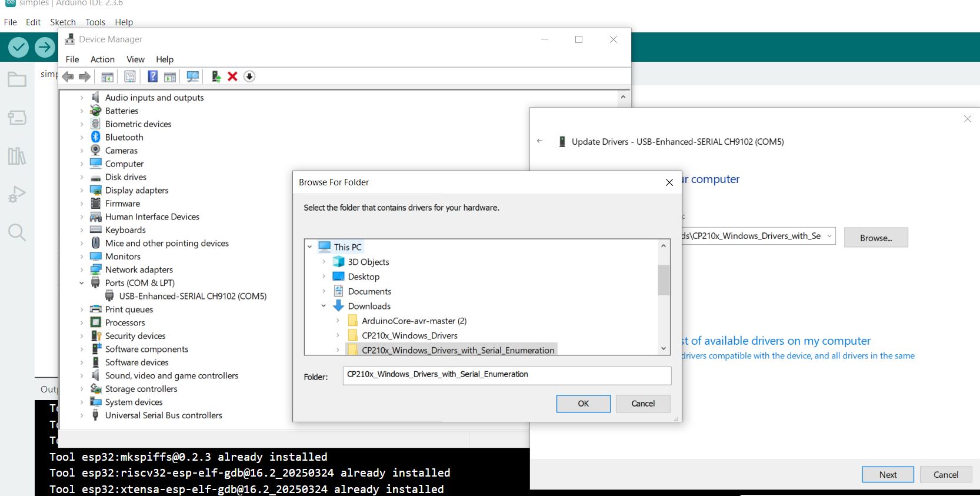
Task: Expand the Universal Serial Bus controllers node
Action: tap(82, 415)
